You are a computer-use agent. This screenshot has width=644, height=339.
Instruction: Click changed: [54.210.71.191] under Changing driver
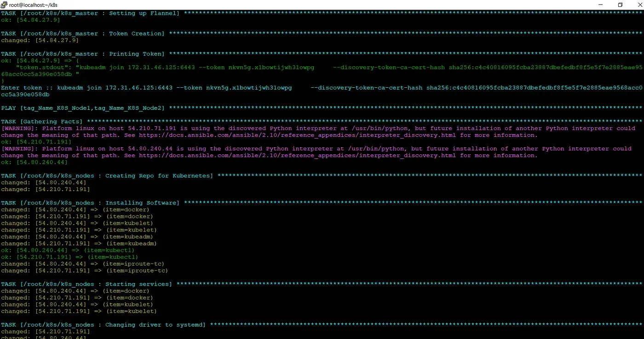[x=46, y=331]
